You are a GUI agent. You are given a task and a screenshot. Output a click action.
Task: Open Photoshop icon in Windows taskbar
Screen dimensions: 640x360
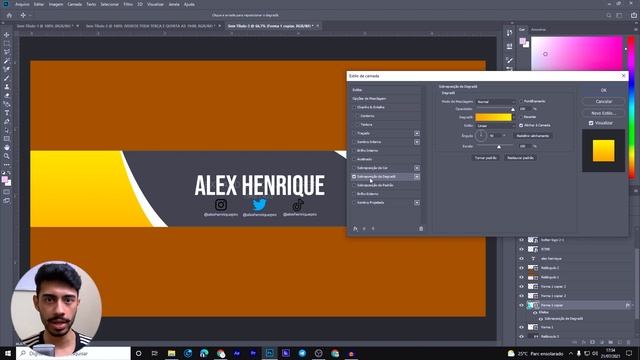(x=269, y=353)
